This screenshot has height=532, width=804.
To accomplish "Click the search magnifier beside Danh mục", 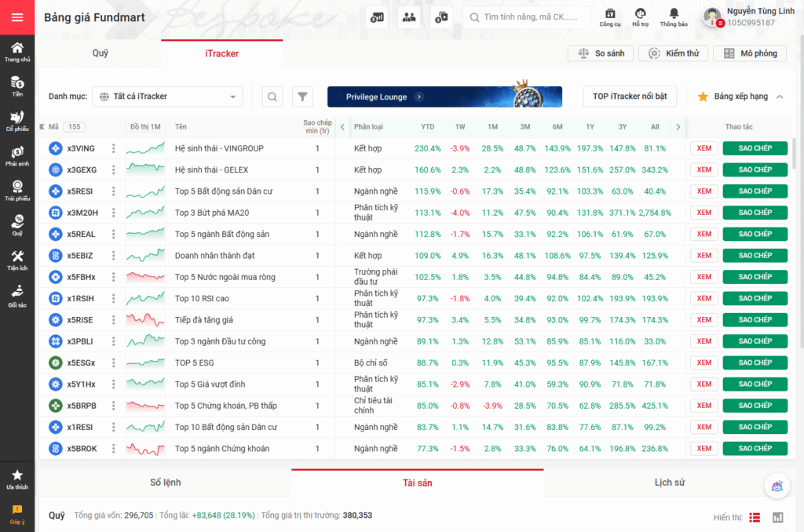I will 272,97.
